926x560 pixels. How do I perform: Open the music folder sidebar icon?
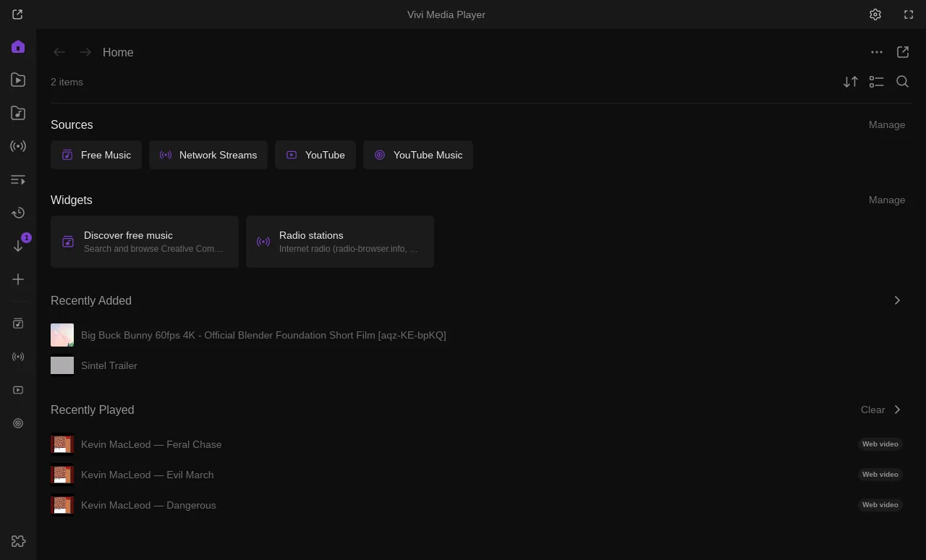pos(18,113)
